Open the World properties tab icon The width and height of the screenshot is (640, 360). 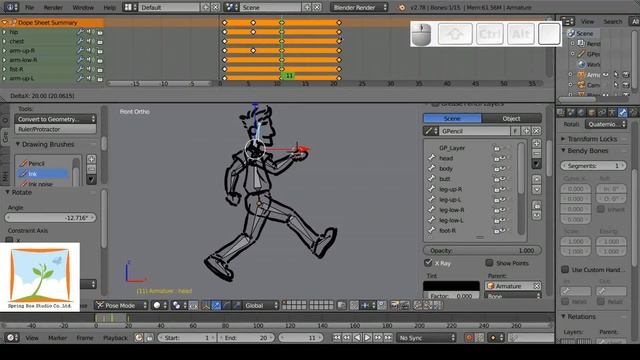pos(581,112)
